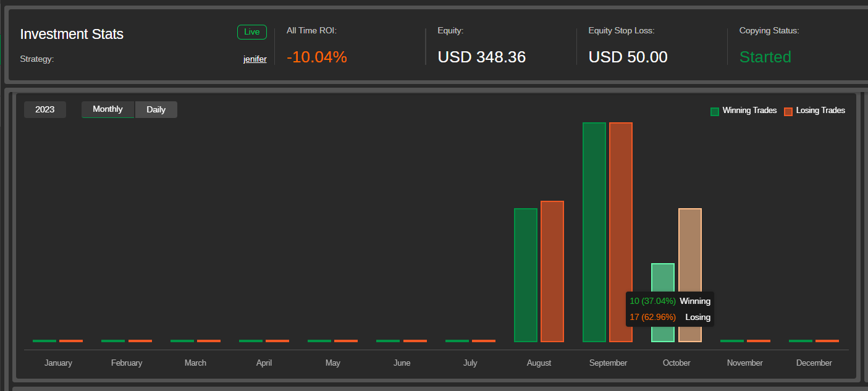Click the Winning Trades legend text
868x391 pixels.
pyautogui.click(x=749, y=111)
